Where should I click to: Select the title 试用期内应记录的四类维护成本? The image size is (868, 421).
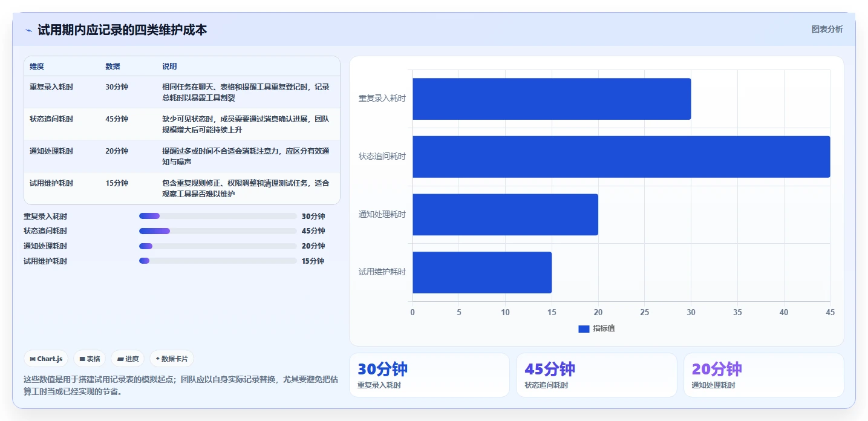(122, 30)
